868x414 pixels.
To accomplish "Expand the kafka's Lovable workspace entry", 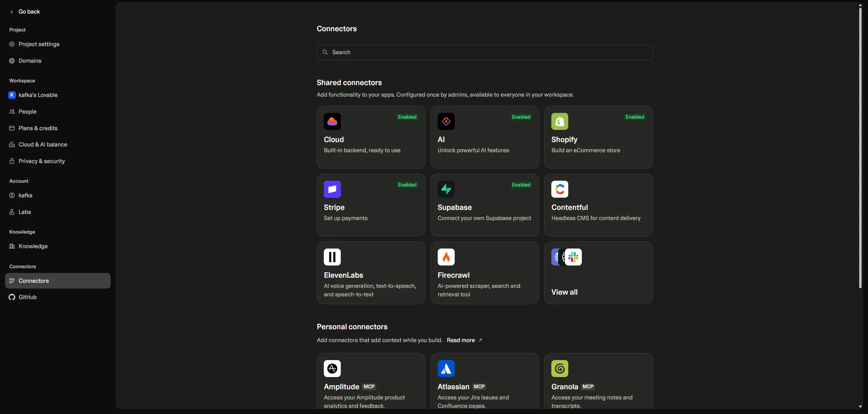I will (x=37, y=95).
